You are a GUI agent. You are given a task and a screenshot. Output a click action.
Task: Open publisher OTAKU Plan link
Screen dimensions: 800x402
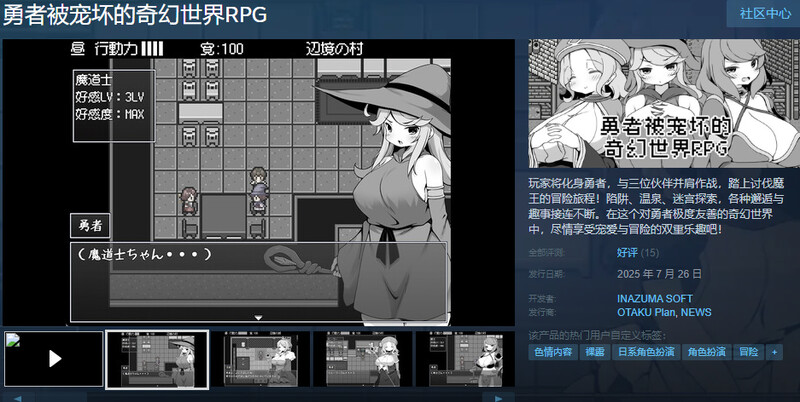tap(646, 312)
